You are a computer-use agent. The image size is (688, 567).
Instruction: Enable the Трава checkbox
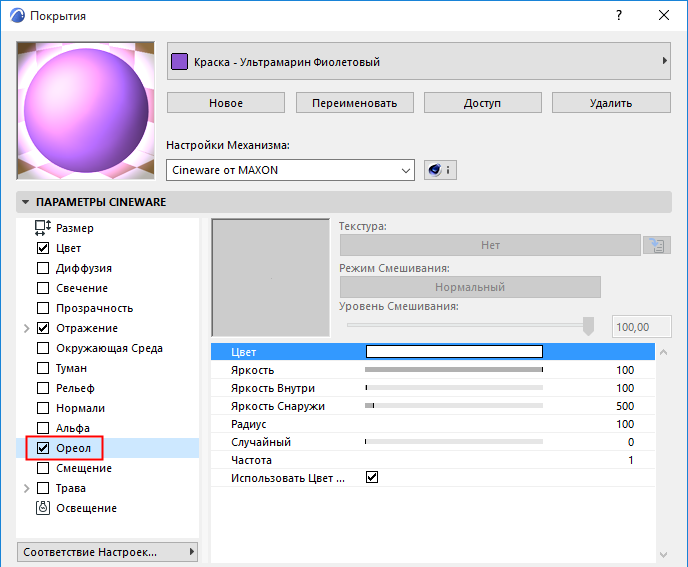point(43,488)
